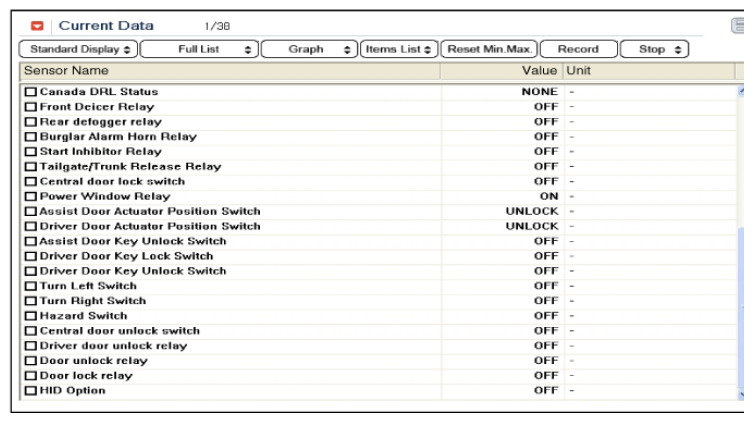Tick the Central door lock switch checkbox
Screen dimensions: 753x423
(x=31, y=181)
